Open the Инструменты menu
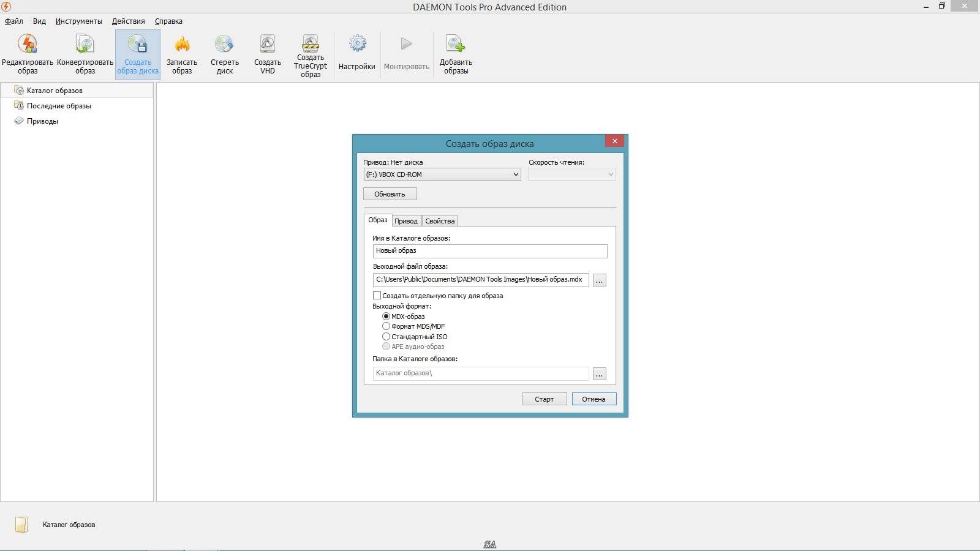Screen dimensions: 980x551 pos(78,21)
